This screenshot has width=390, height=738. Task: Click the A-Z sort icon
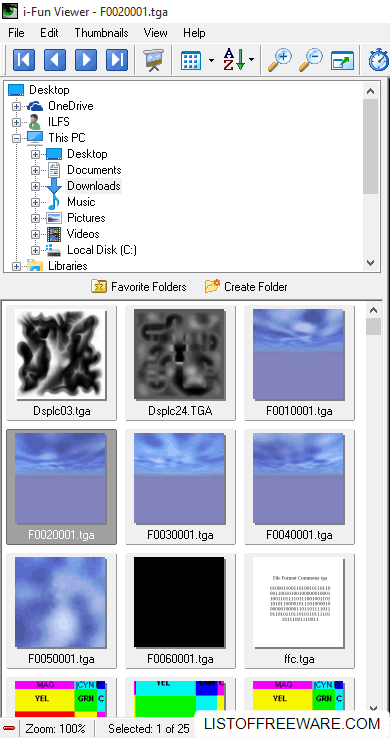tap(234, 60)
